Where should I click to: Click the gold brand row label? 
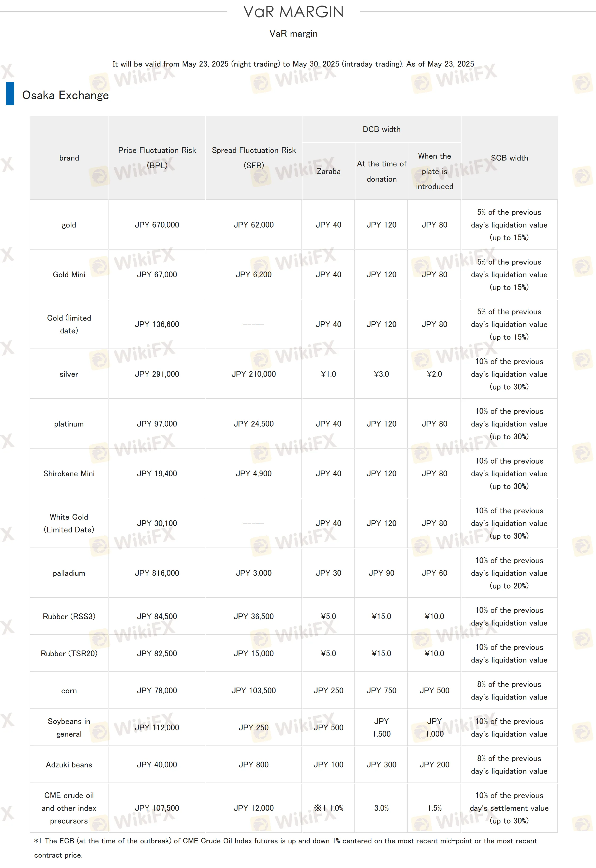69,225
